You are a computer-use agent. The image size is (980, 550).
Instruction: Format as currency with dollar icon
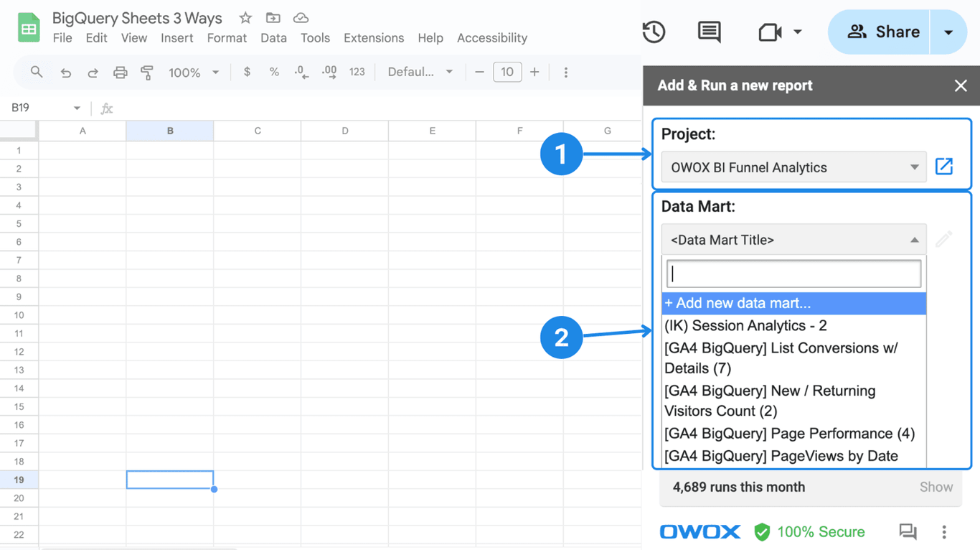pyautogui.click(x=247, y=72)
